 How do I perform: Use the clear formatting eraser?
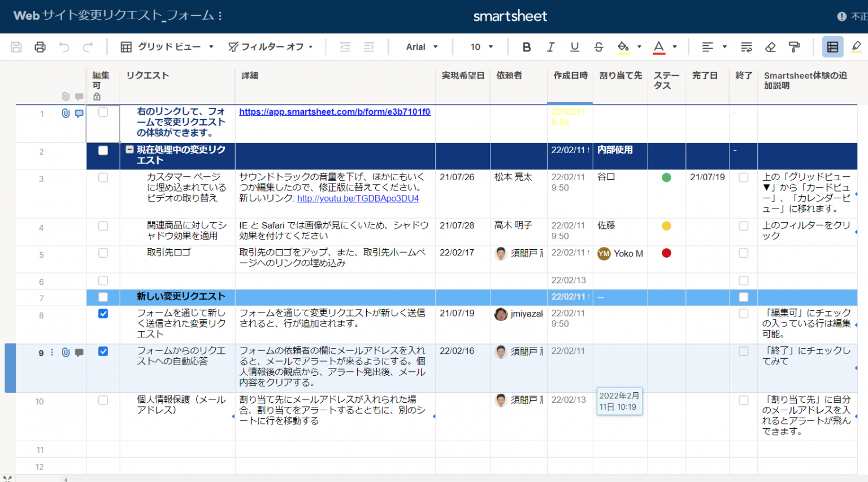[770, 47]
